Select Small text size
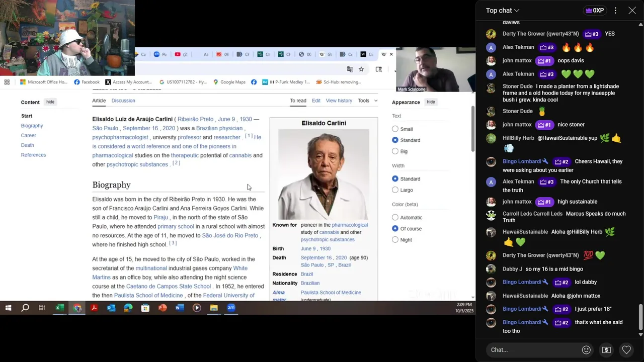The image size is (644, 362). tap(395, 129)
